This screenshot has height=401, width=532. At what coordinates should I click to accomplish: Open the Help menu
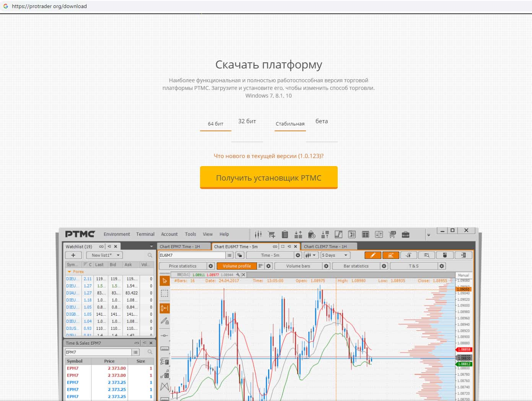click(x=224, y=234)
